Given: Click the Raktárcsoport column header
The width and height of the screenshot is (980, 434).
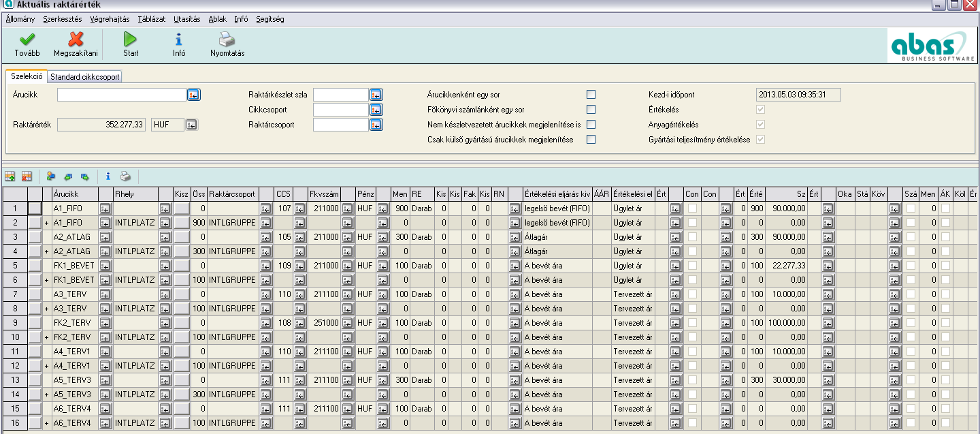Looking at the screenshot, I should [x=233, y=194].
